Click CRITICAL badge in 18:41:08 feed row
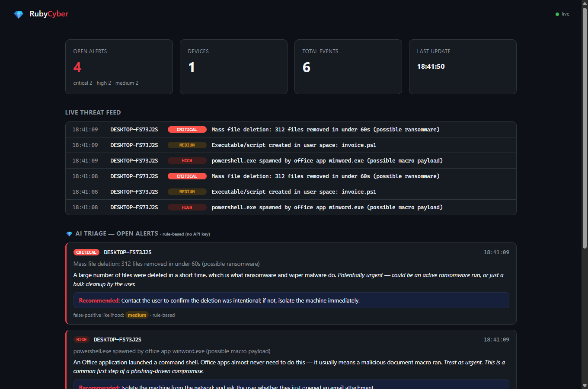This screenshot has width=588, height=389. pos(187,176)
